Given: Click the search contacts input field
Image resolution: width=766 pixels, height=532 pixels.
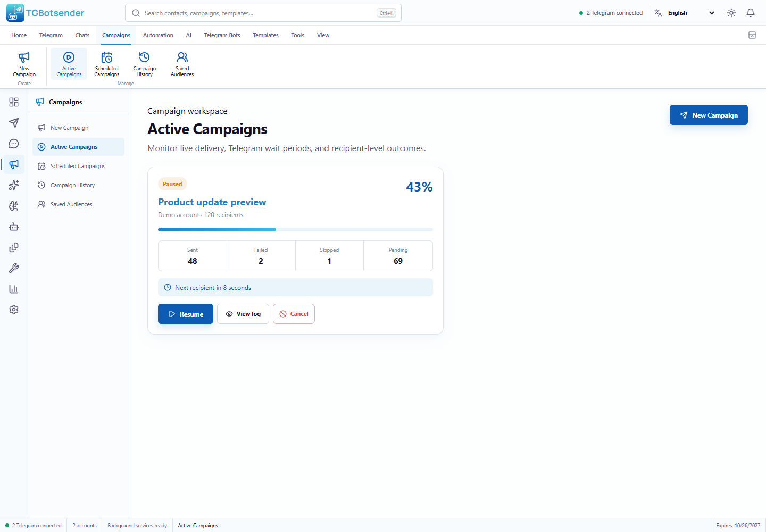Looking at the screenshot, I should [x=263, y=13].
